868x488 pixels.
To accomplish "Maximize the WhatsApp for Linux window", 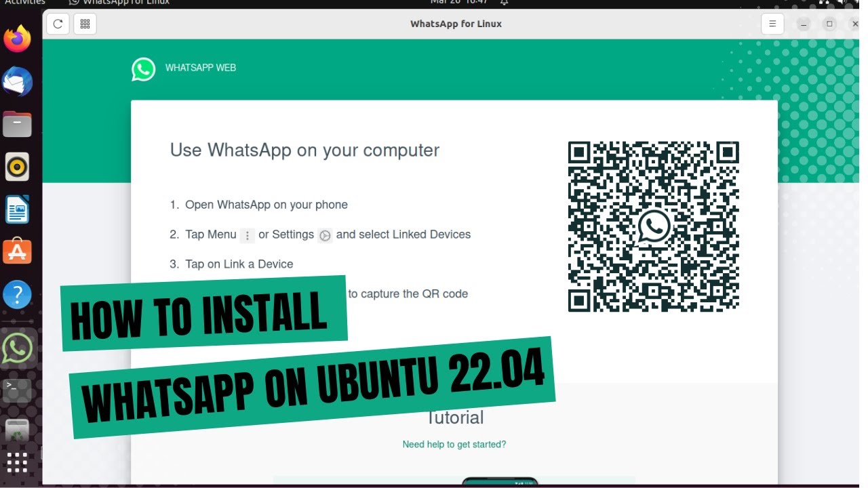I will pyautogui.click(x=829, y=24).
